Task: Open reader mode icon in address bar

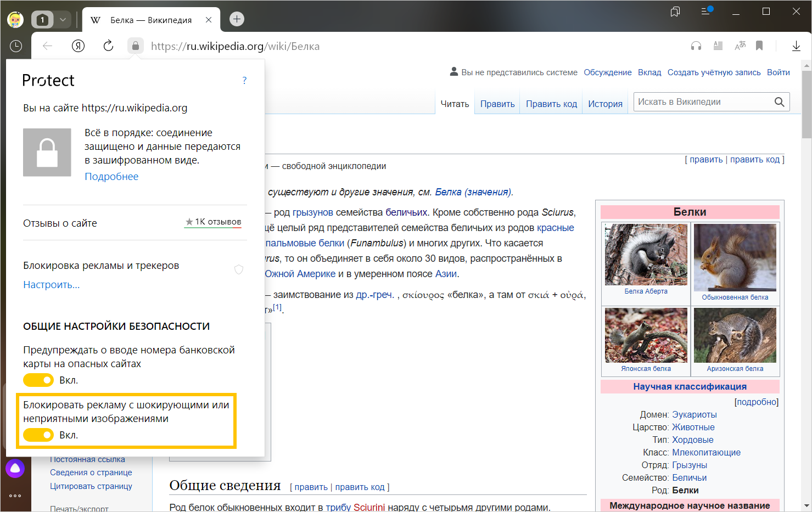Action: pos(718,46)
